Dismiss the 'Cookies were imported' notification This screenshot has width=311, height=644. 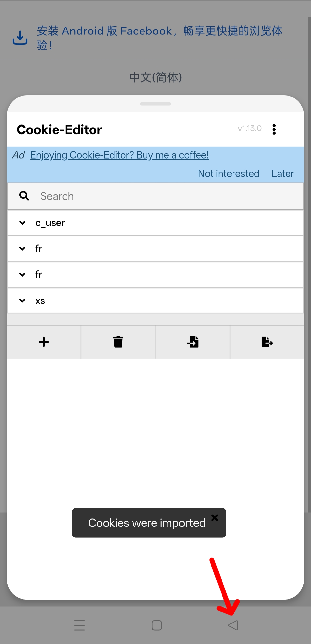tap(215, 517)
